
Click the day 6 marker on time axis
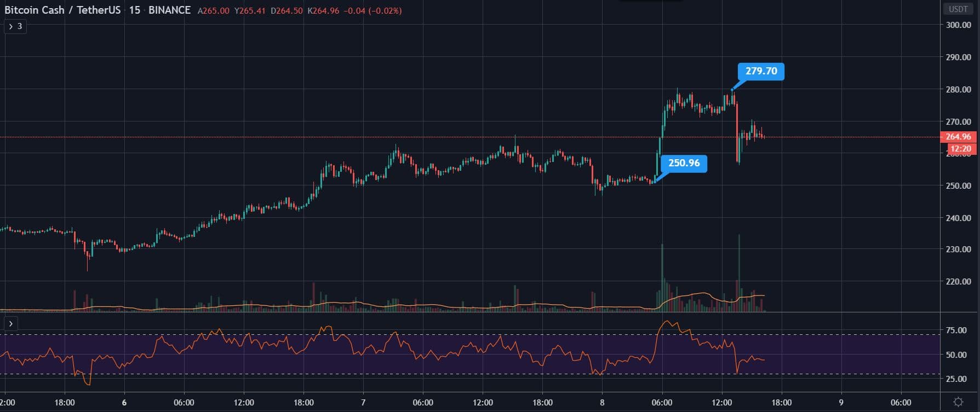124,403
